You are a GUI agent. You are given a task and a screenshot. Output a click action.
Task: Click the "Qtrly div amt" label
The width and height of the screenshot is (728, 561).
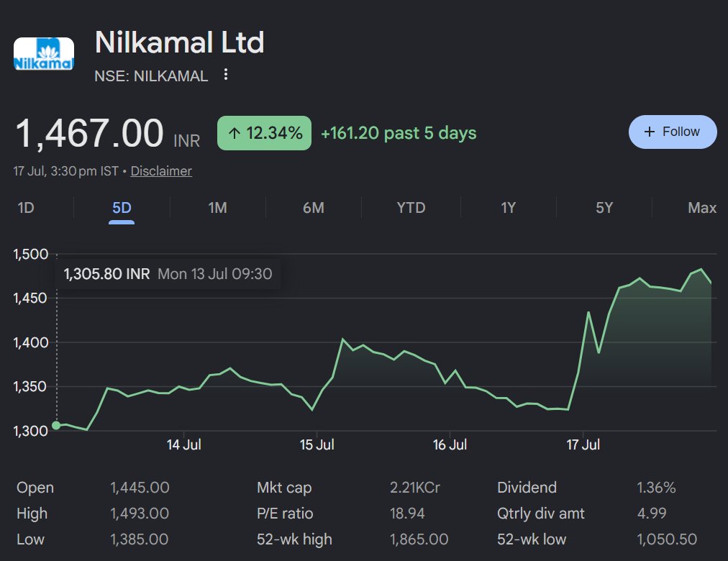[x=541, y=514]
